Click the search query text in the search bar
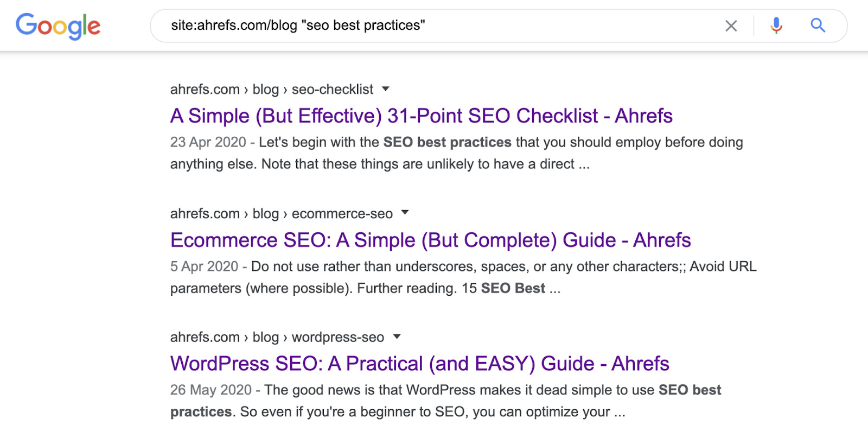868x444 pixels. tap(297, 25)
